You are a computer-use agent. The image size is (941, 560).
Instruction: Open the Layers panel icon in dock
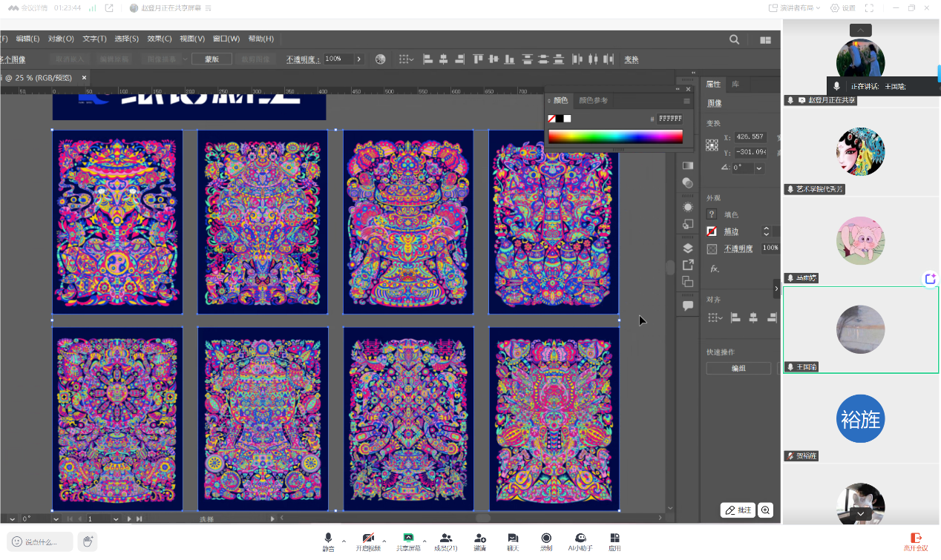pos(688,248)
